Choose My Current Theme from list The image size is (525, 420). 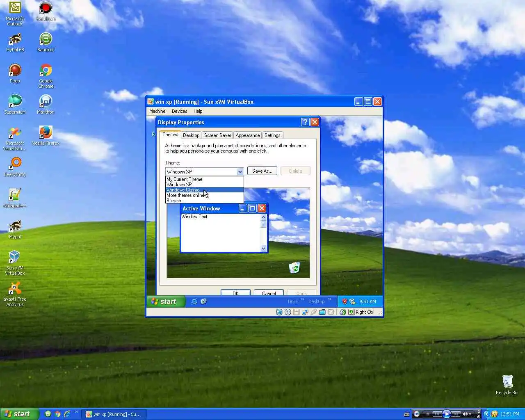pyautogui.click(x=205, y=179)
